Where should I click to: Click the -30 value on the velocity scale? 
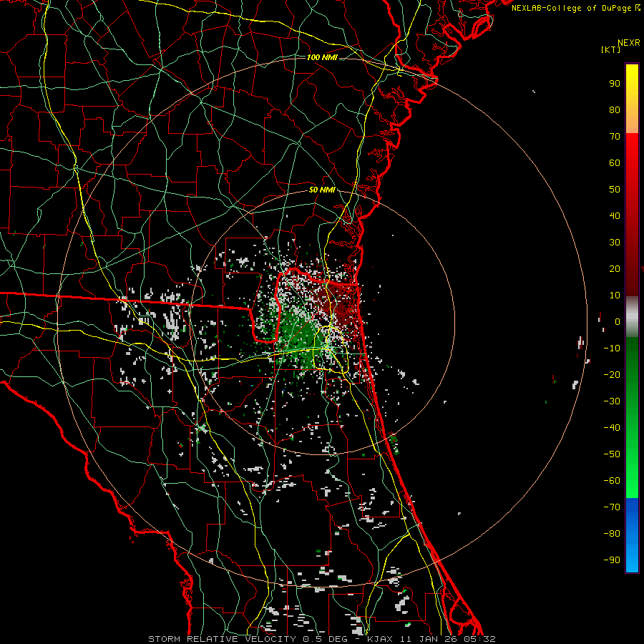tap(612, 401)
